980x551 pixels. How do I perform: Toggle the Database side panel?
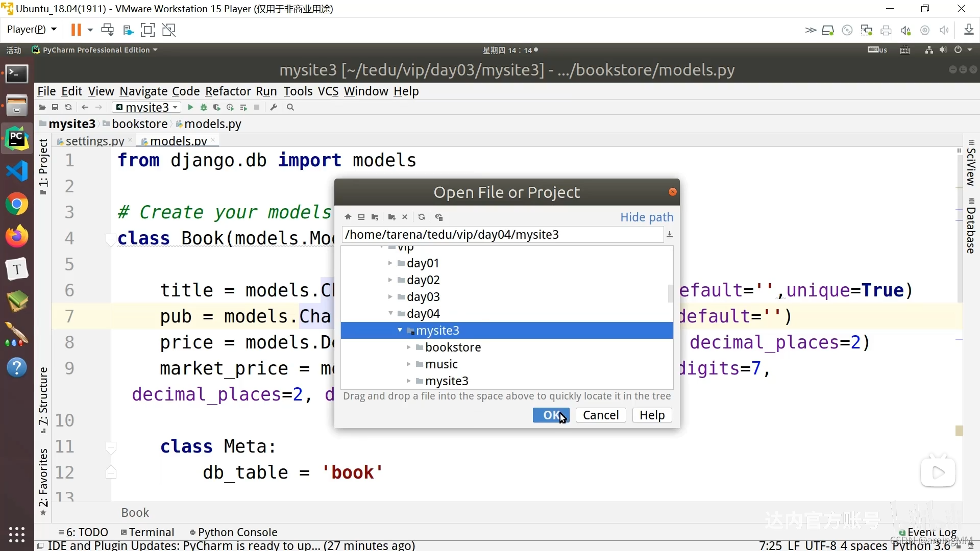pos(971,226)
